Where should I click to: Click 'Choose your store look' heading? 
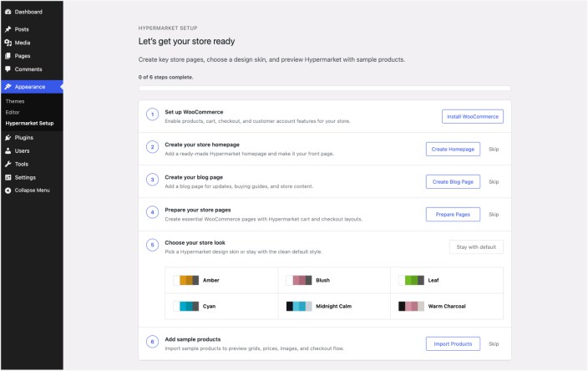click(195, 242)
